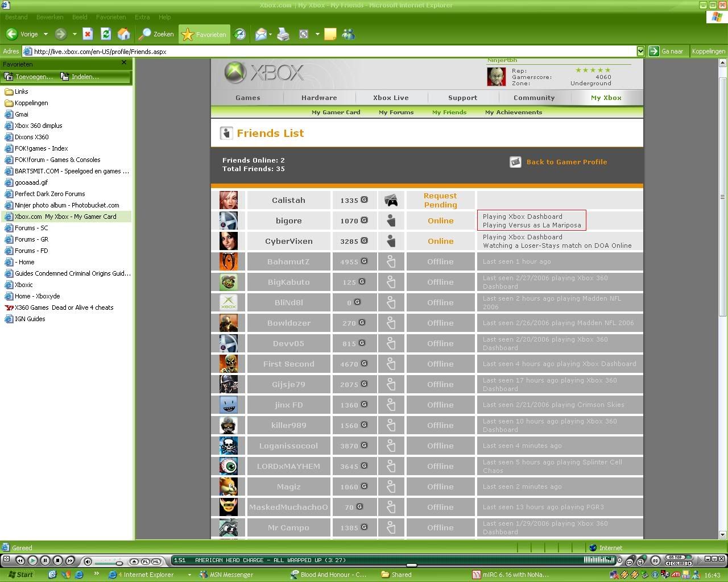The image size is (728, 582).
Task: Open the Xbox Live tab
Action: pyautogui.click(x=391, y=98)
